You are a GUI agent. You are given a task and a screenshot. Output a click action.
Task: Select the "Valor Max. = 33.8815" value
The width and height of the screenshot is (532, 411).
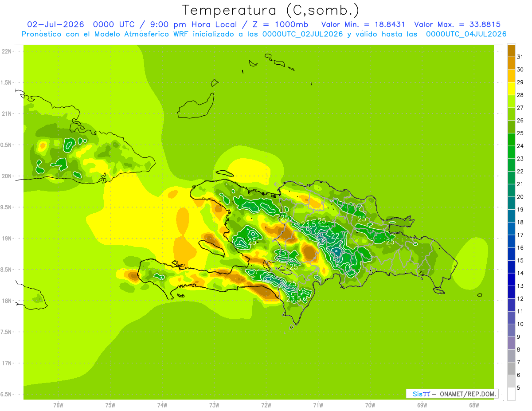[x=458, y=24]
